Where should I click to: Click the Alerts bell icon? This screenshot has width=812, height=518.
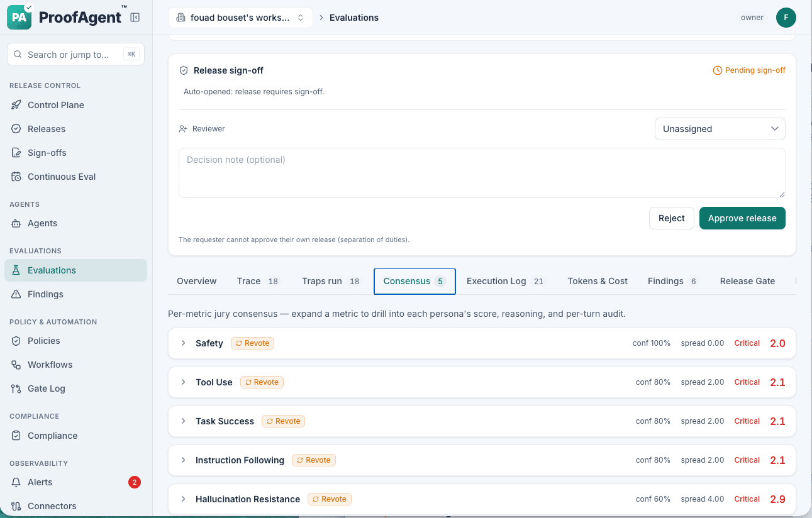[16, 482]
